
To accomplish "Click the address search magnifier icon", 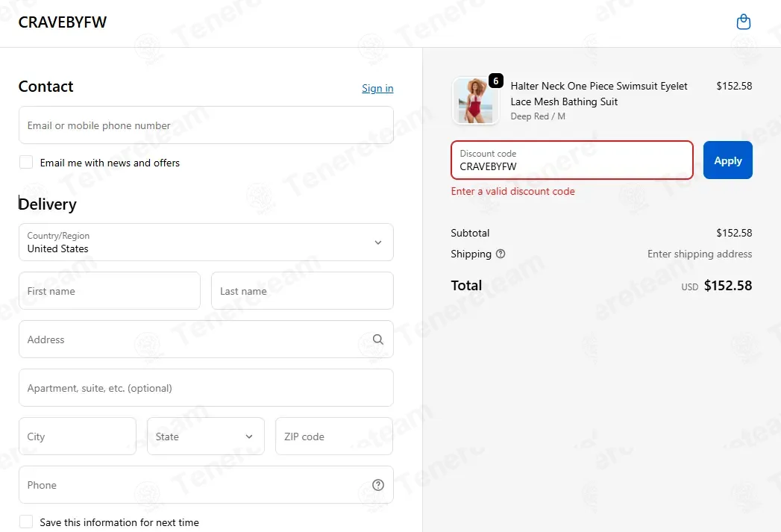I will tap(378, 339).
